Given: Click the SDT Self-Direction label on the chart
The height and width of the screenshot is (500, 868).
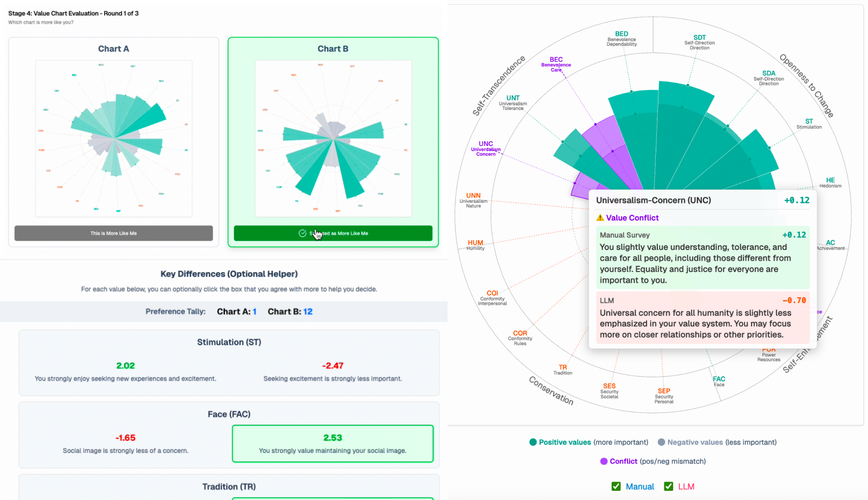Looking at the screenshot, I should [699, 42].
